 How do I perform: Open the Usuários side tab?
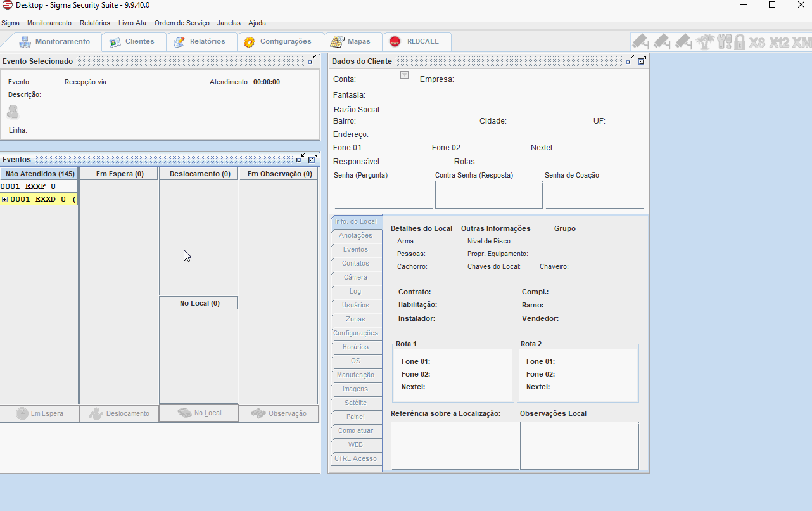[356, 305]
